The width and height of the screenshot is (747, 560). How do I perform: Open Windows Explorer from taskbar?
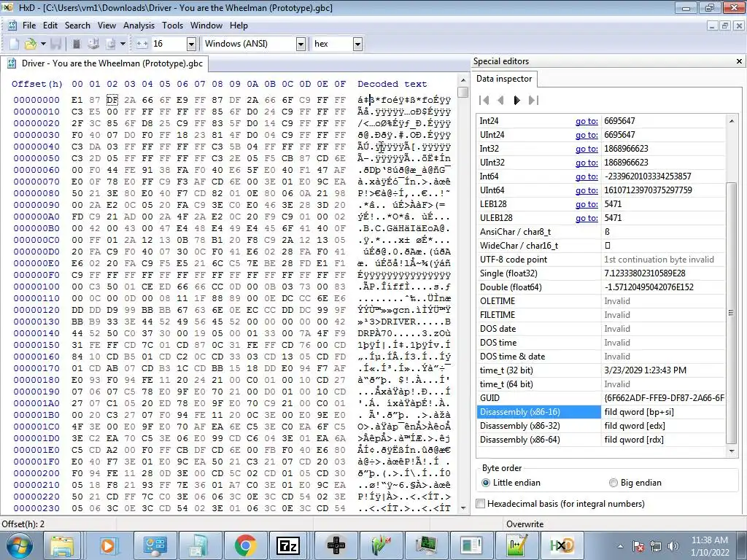coord(61,545)
